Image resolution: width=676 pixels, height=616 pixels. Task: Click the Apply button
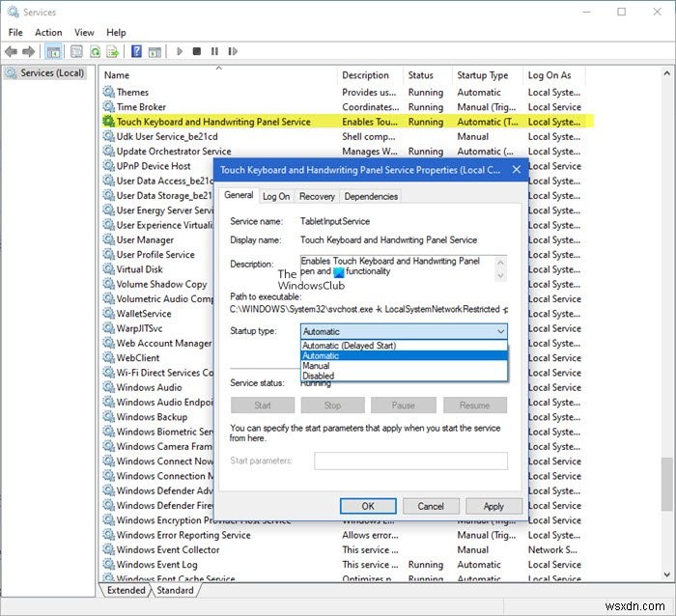click(x=493, y=506)
